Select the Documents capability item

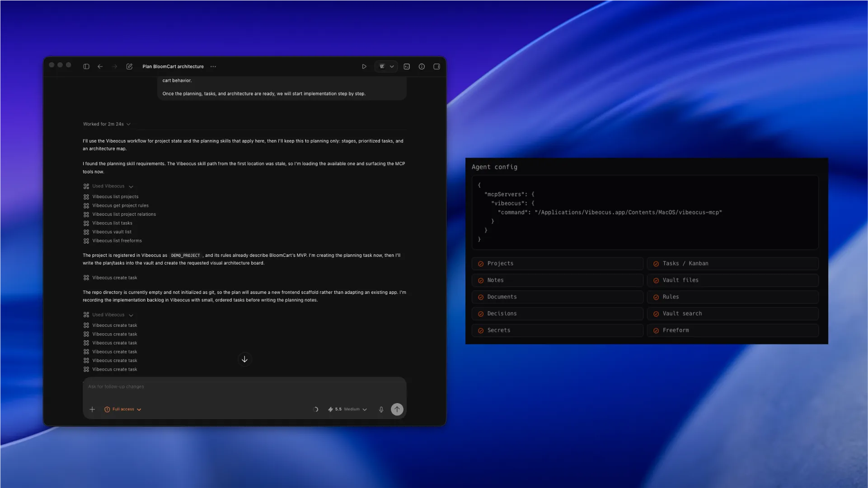tap(558, 297)
